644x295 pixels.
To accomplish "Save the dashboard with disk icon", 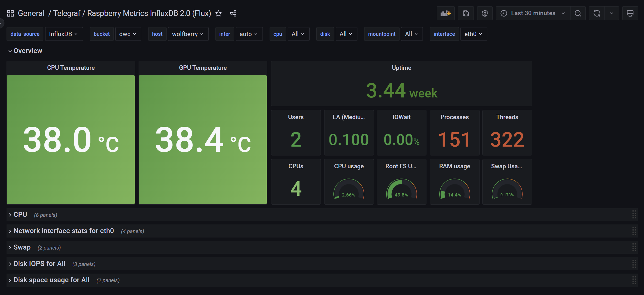I will click(x=466, y=13).
